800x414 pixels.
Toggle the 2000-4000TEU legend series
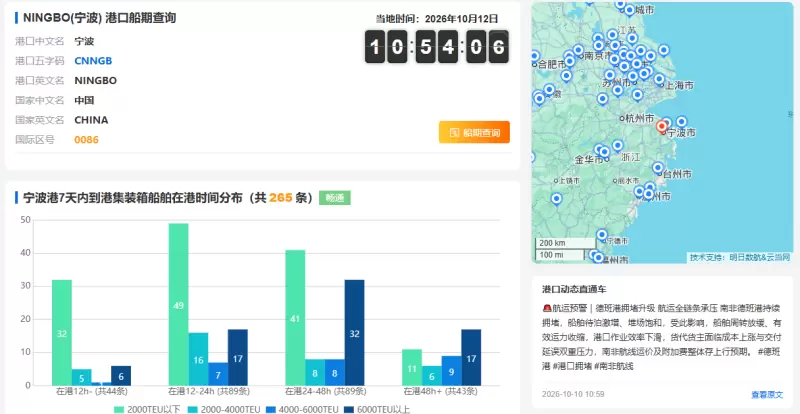tap(226, 409)
